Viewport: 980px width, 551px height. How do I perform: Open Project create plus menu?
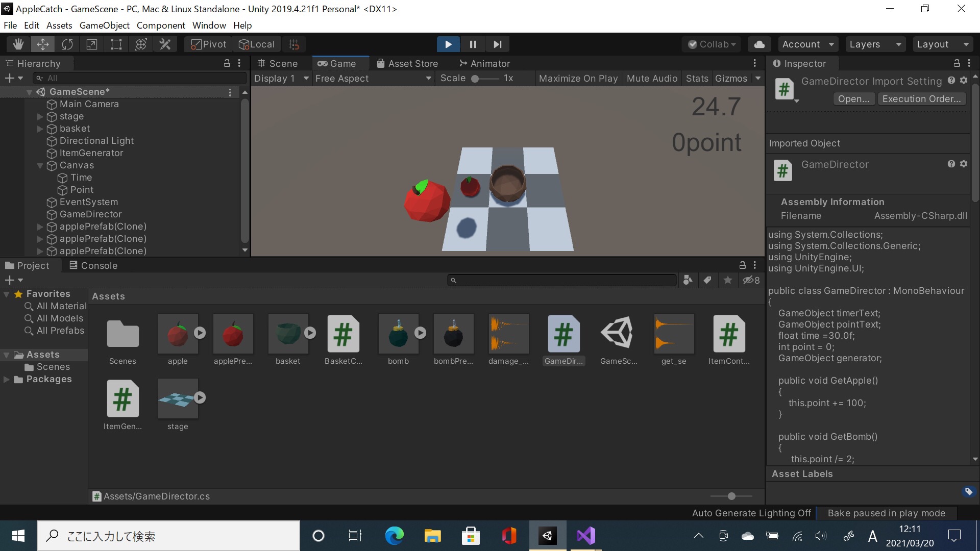click(x=13, y=280)
